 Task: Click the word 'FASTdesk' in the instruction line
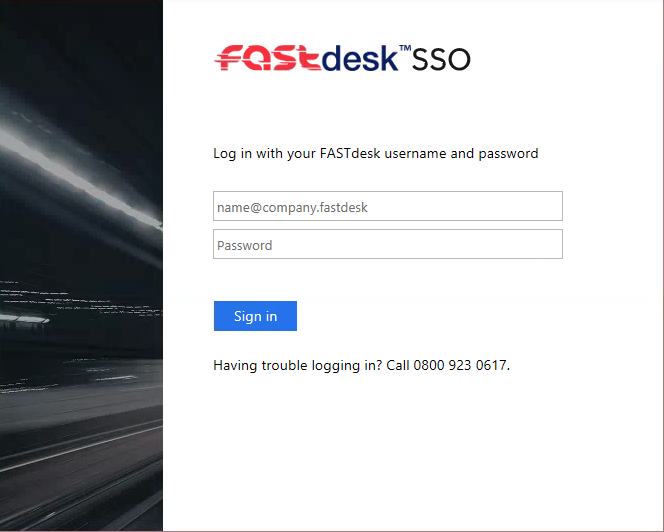pyautogui.click(x=350, y=153)
